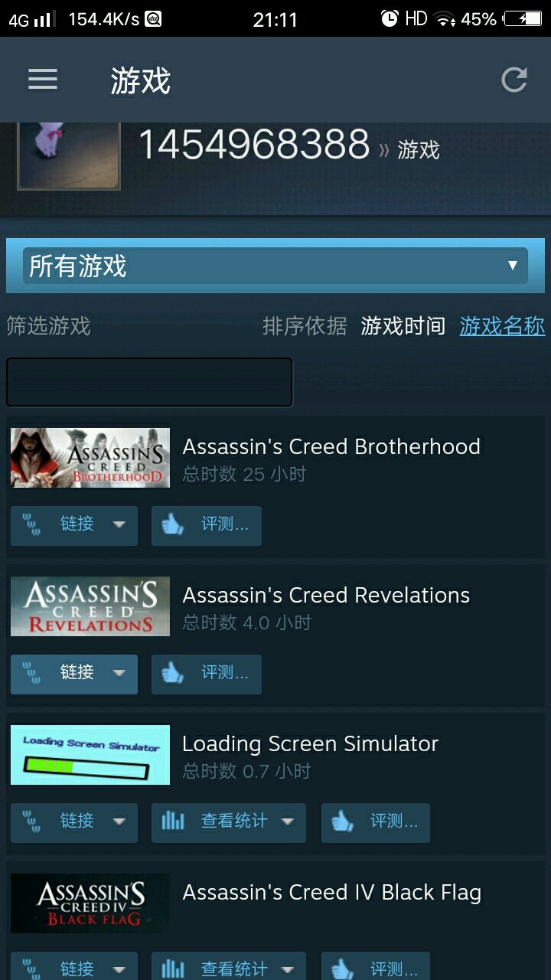This screenshot has width=551, height=980.
Task: Open Assassin's Creed Revelations title link
Action: tap(327, 595)
